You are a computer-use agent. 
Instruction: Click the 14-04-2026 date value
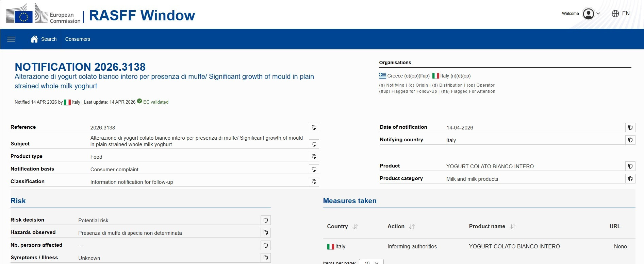pyautogui.click(x=460, y=128)
